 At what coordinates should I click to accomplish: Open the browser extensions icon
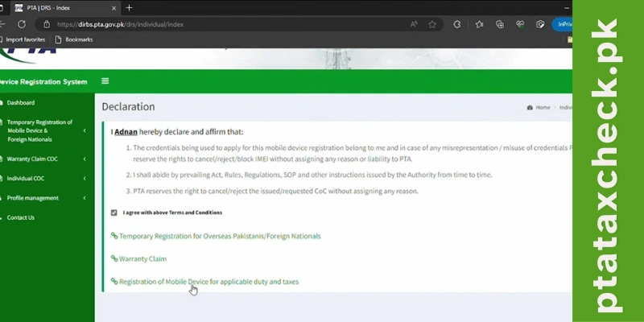(x=456, y=24)
